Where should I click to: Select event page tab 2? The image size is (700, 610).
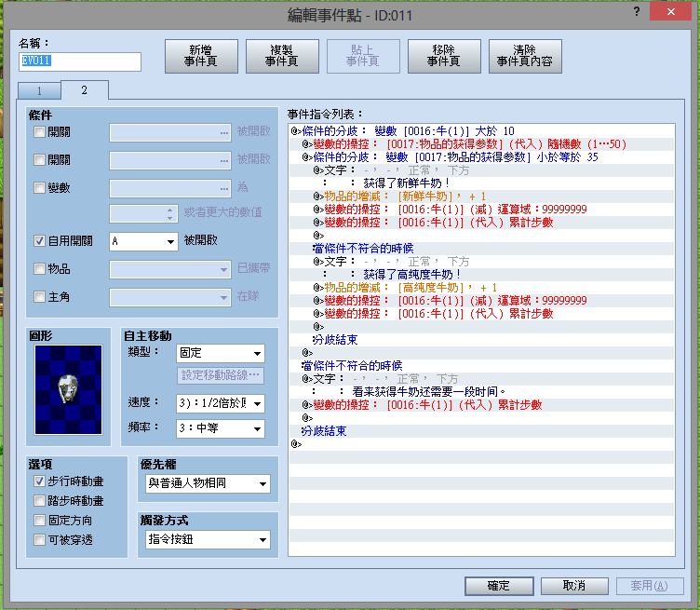(x=85, y=90)
